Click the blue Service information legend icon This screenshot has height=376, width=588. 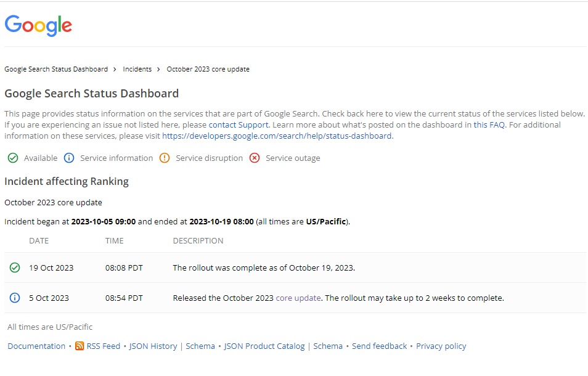click(69, 158)
